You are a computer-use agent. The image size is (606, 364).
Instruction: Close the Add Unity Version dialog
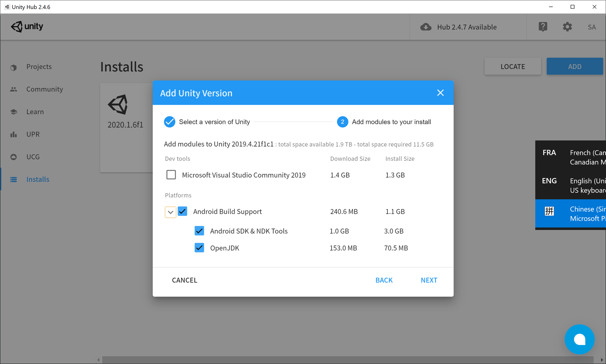pyautogui.click(x=440, y=93)
